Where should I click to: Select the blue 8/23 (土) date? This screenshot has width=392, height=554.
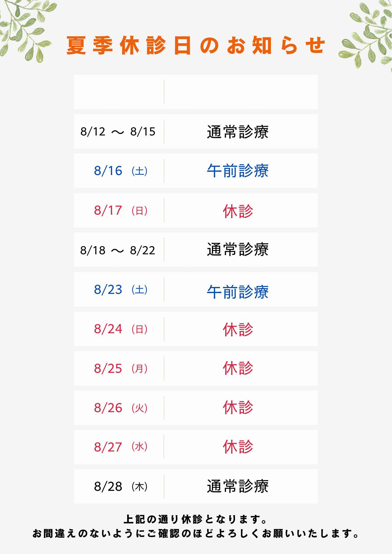[x=121, y=290]
